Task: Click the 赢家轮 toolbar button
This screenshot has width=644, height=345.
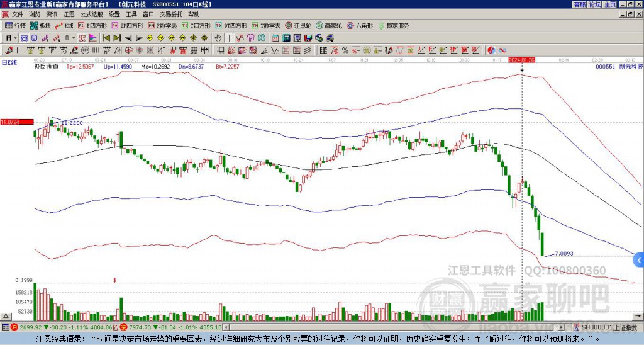Action: coord(329,25)
